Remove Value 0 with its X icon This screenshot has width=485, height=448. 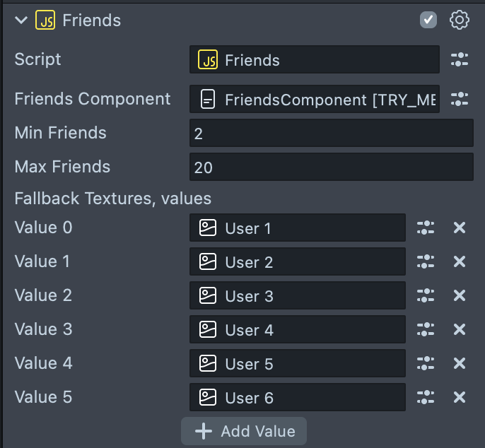(460, 228)
